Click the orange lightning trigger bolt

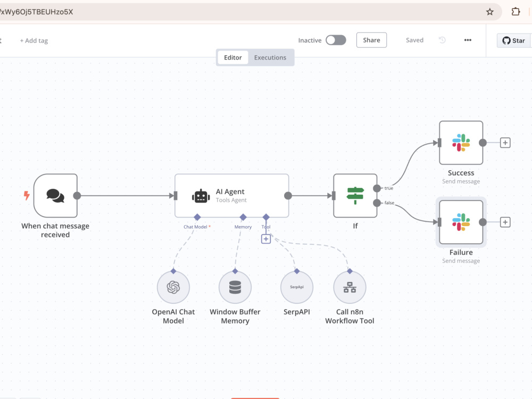click(27, 195)
